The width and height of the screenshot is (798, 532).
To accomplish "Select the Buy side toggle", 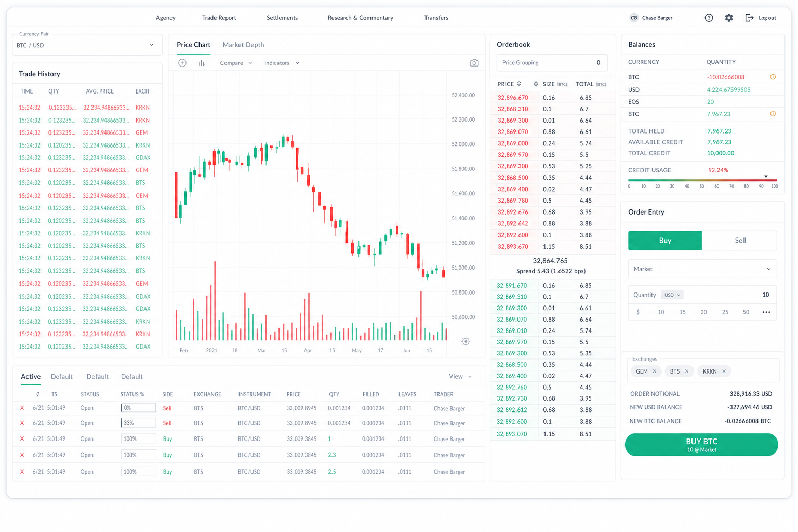I will point(665,241).
